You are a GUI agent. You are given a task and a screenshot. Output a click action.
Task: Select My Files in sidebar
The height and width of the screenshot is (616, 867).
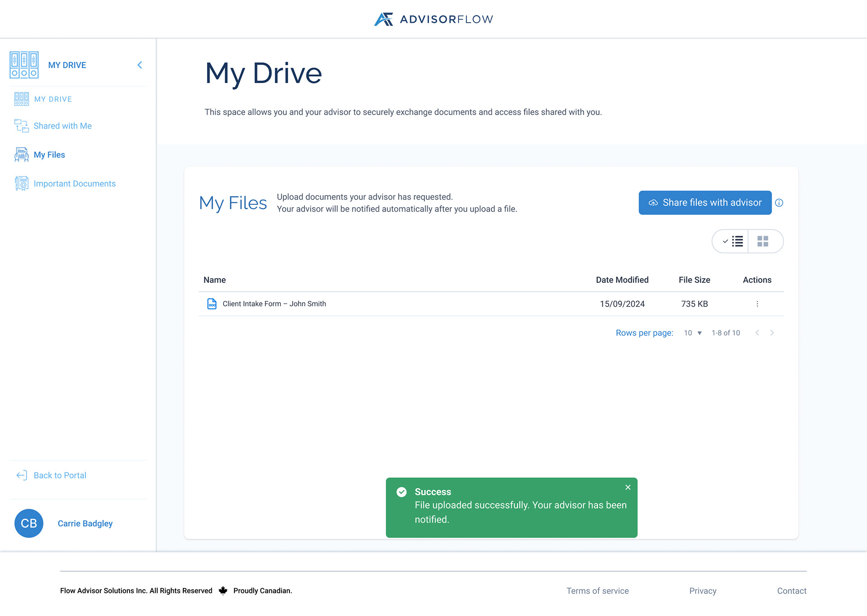49,155
